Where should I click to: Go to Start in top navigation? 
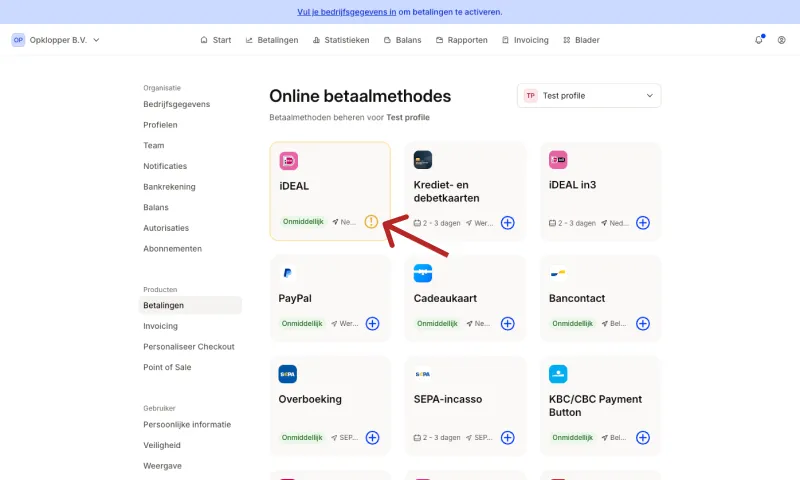(216, 40)
